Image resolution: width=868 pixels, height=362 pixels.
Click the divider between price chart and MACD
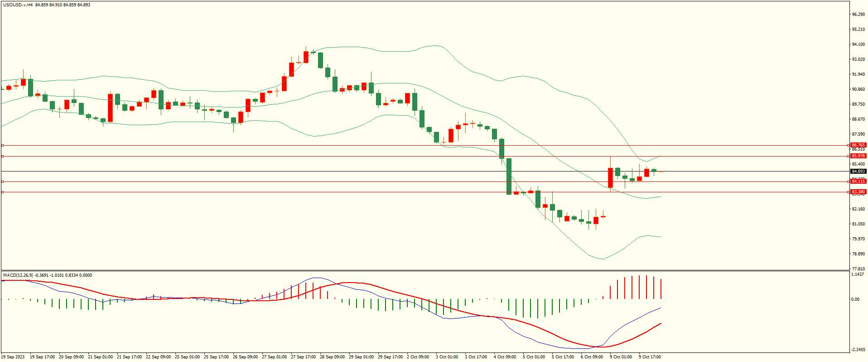click(424, 270)
